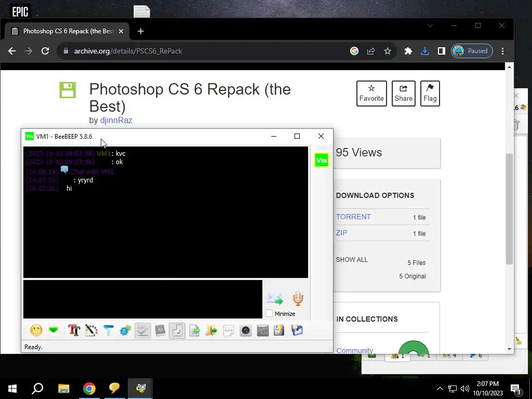The height and width of the screenshot is (399, 532).
Task: Toggle the return-key-sends-message icon
Action: pos(177,330)
